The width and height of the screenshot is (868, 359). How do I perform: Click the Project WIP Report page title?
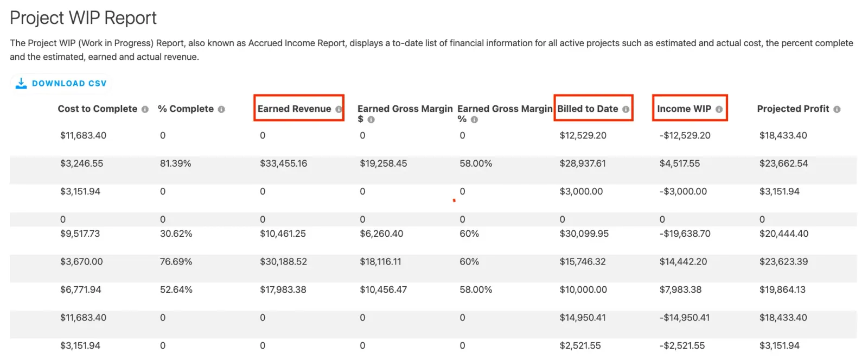point(83,18)
